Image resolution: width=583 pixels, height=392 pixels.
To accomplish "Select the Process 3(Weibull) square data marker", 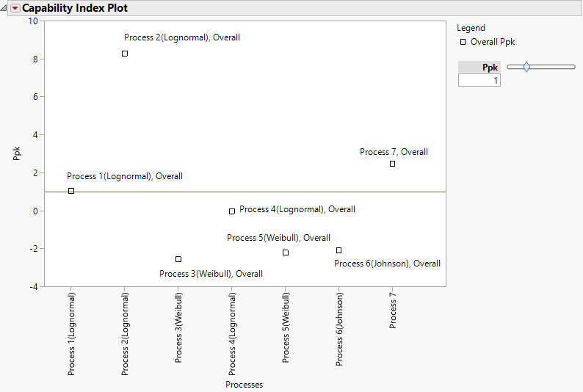I will click(178, 259).
